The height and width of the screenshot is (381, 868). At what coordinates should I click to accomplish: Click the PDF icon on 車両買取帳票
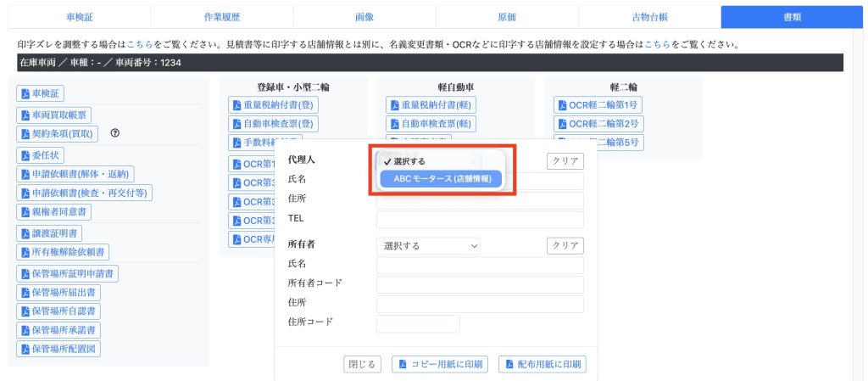tap(25, 115)
